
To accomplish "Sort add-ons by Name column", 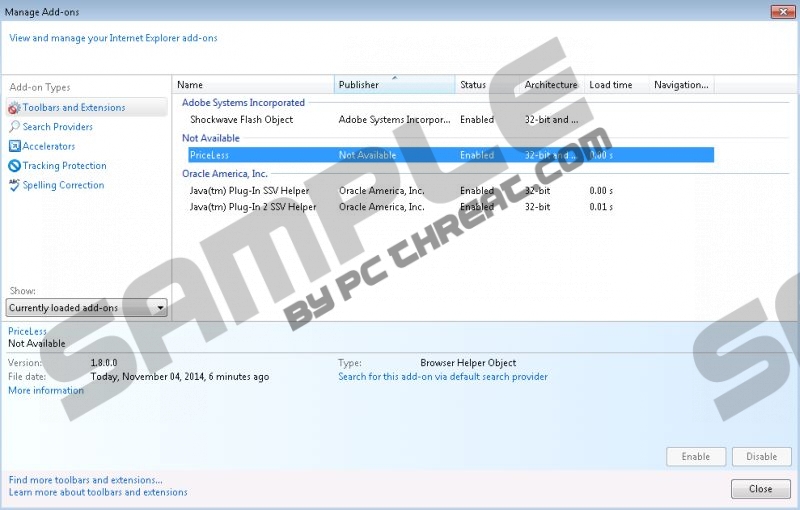I will [x=254, y=85].
